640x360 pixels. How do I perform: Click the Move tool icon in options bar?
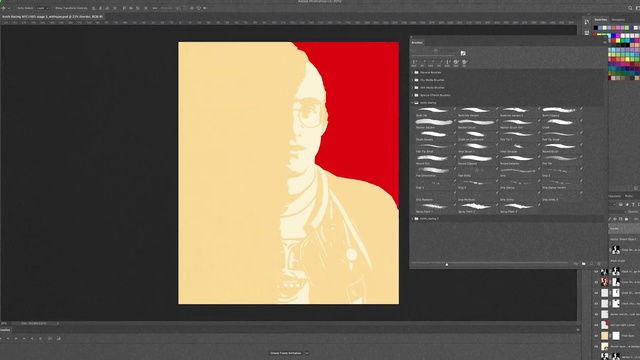coord(3,8)
